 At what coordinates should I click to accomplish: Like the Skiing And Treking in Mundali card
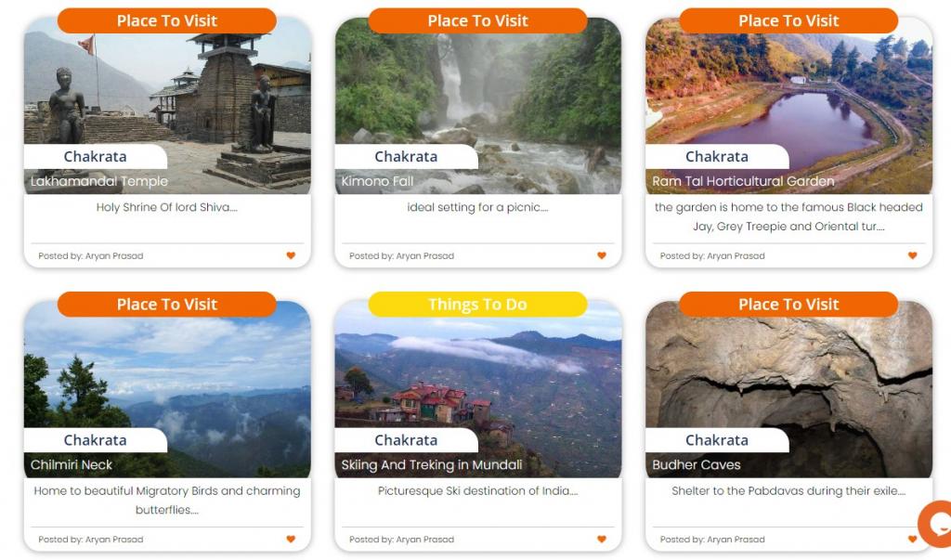(x=602, y=539)
